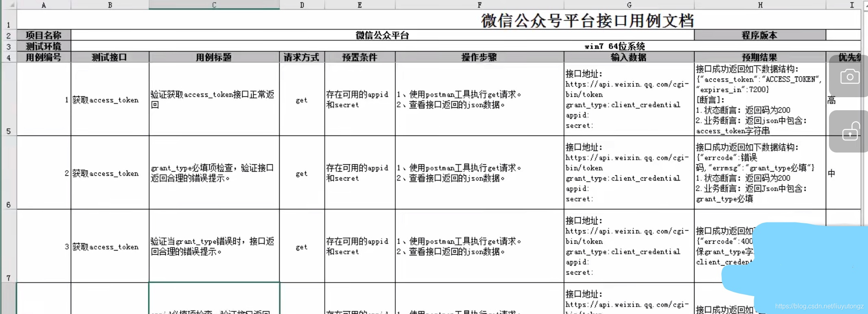Click the get cell in row 6

[302, 173]
